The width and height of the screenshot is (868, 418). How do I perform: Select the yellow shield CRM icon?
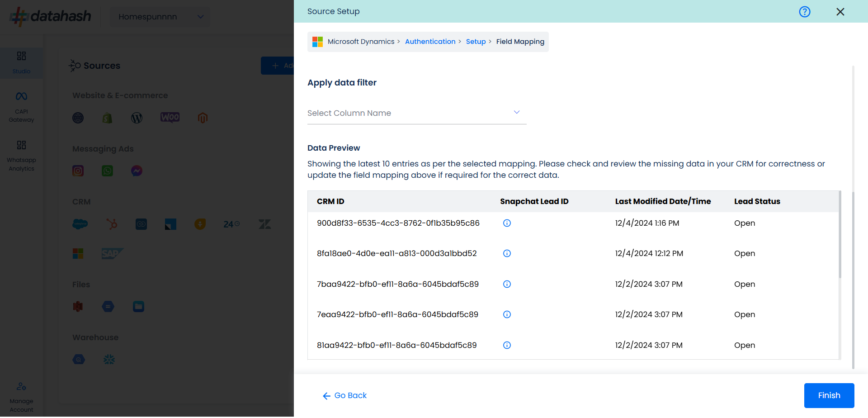200,224
